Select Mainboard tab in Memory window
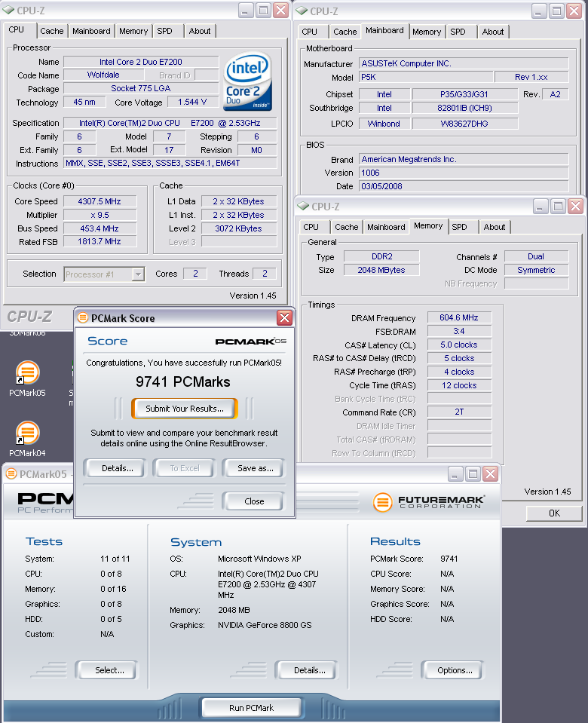 pyautogui.click(x=386, y=227)
